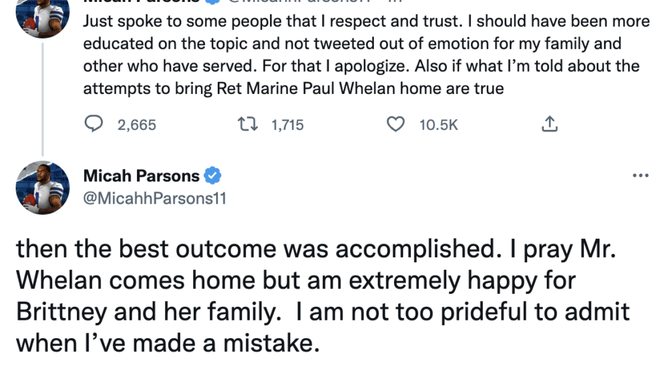Click the lower Micah Parsons profile picture
This screenshot has width=668, height=376.
pyautogui.click(x=42, y=187)
